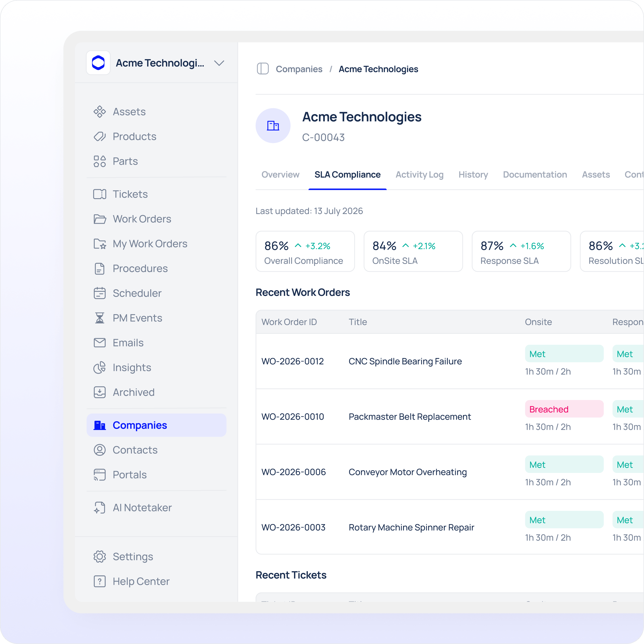Image resolution: width=644 pixels, height=644 pixels.
Task: Click CNC Spindle Bearing Failure title
Action: (x=405, y=361)
